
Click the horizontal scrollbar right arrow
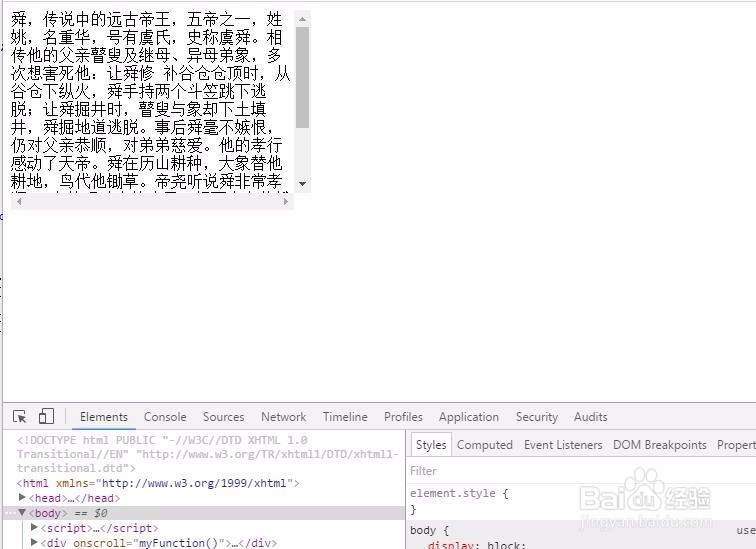tap(285, 201)
